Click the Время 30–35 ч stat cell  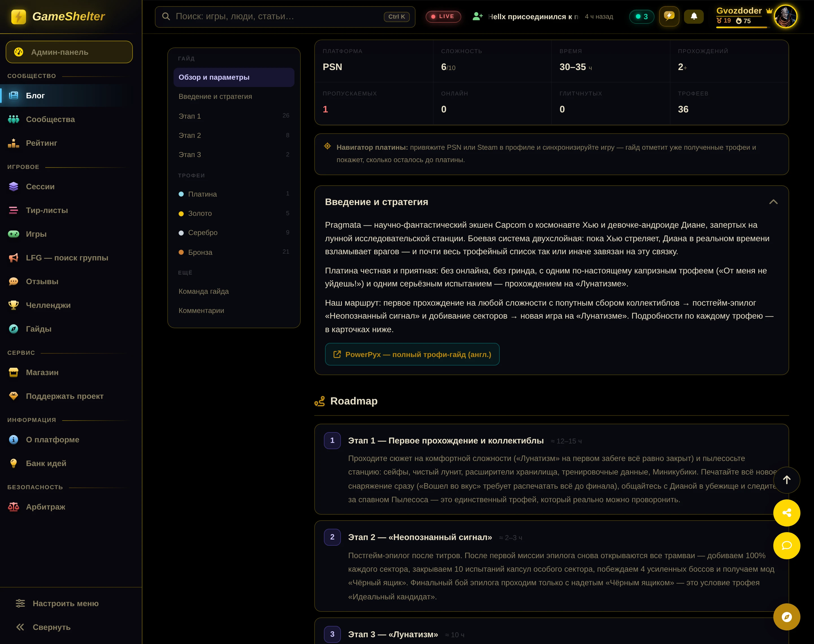click(x=611, y=61)
